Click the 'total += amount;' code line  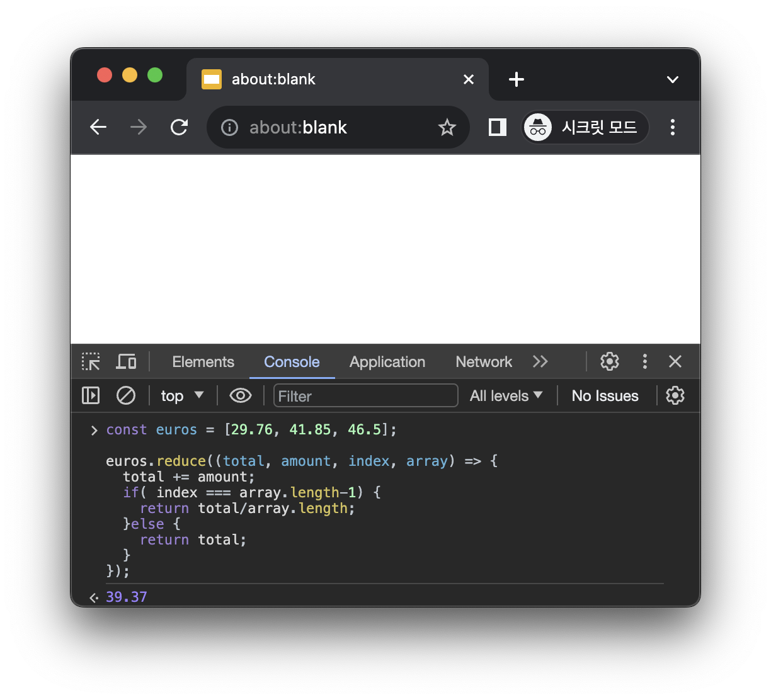[189, 477]
